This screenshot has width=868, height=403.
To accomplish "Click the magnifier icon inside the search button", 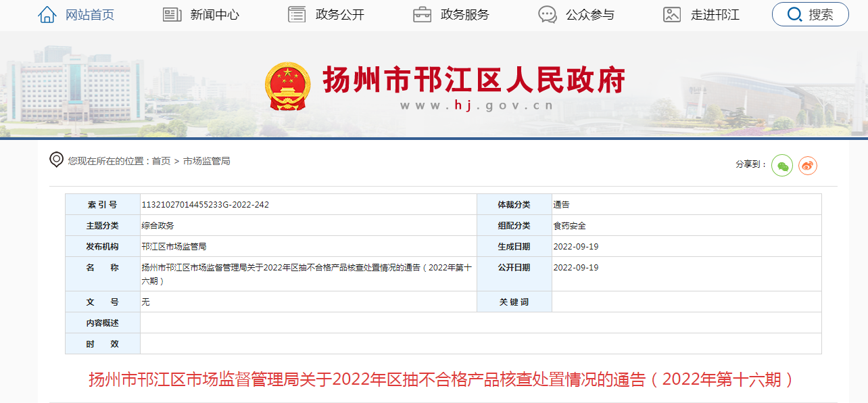I will (796, 14).
